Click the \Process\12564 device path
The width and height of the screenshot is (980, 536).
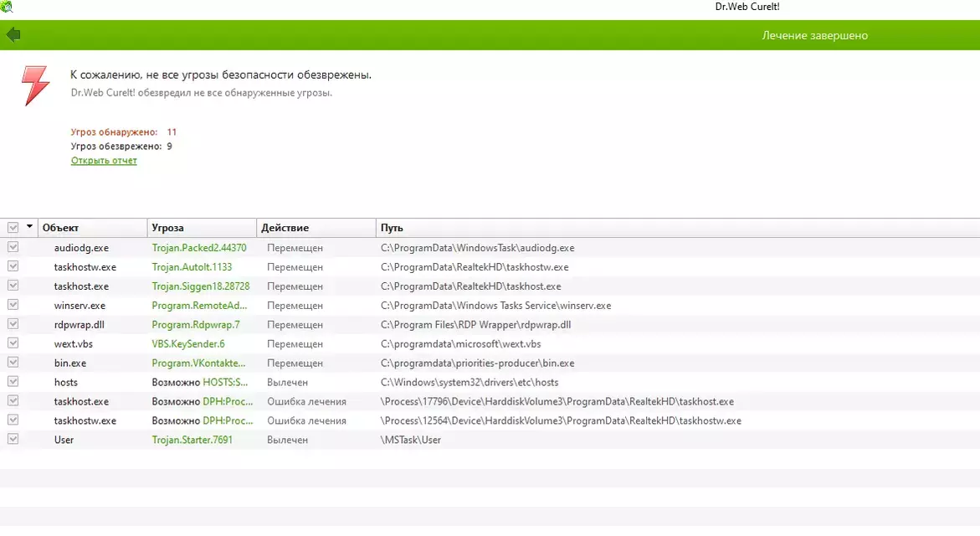(561, 420)
